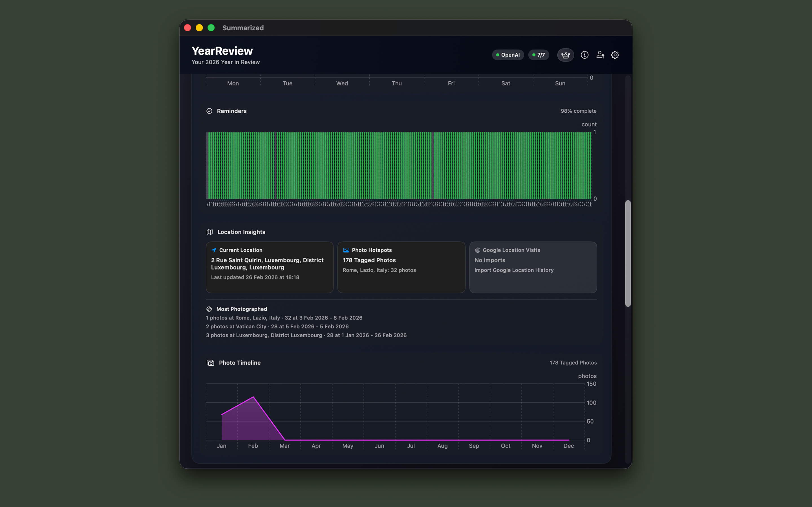Click the user account icon
Screen dimensions: 812x507
coord(600,55)
